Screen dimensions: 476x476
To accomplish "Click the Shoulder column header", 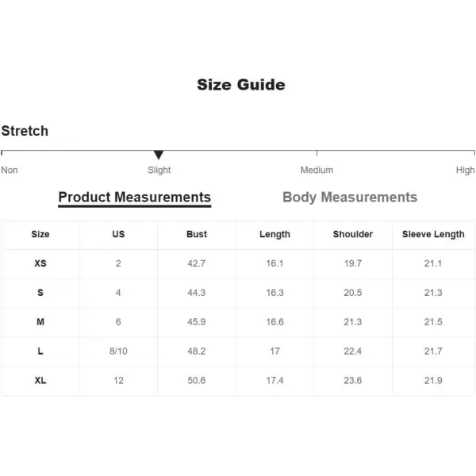I will (x=353, y=234).
